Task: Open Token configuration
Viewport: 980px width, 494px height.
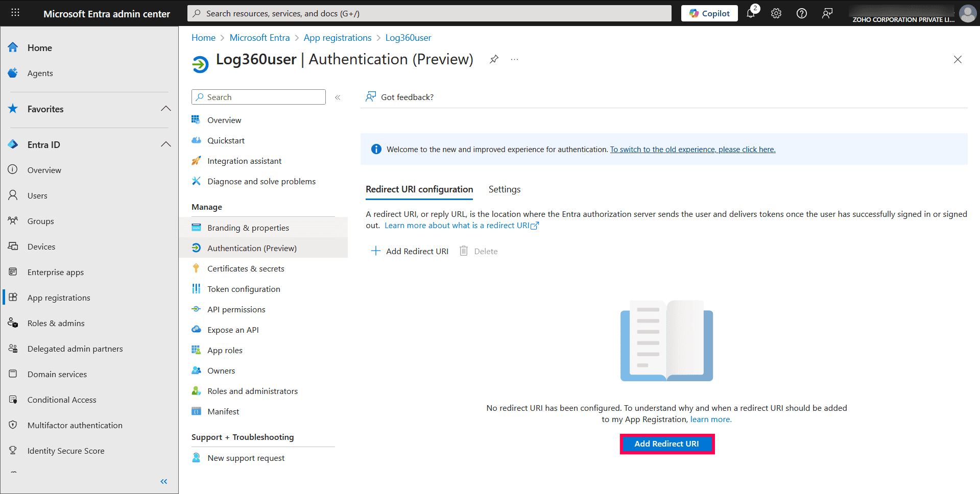Action: pos(244,288)
